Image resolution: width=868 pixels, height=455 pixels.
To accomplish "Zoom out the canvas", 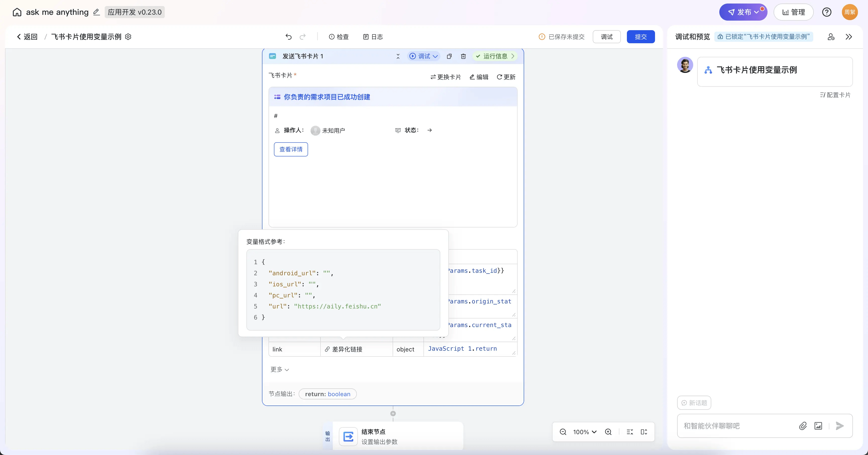I will pos(563,432).
